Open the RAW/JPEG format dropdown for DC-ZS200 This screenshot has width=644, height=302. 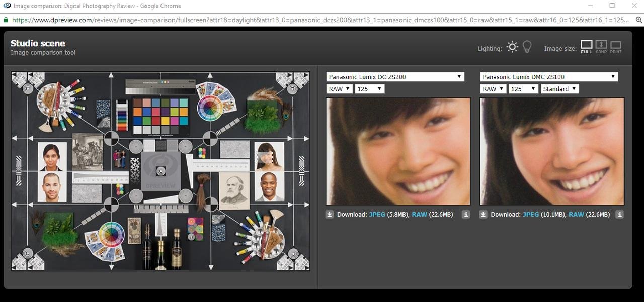[x=339, y=88]
